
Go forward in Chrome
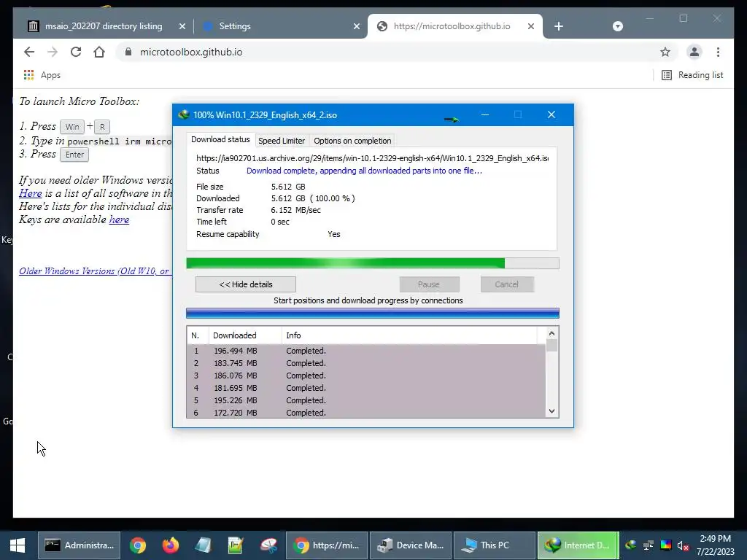click(x=53, y=52)
